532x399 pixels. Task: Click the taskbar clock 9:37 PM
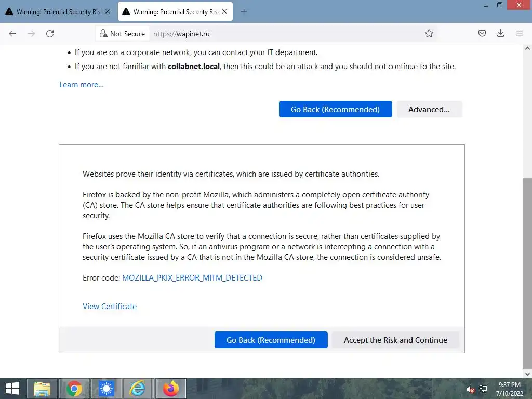509,385
